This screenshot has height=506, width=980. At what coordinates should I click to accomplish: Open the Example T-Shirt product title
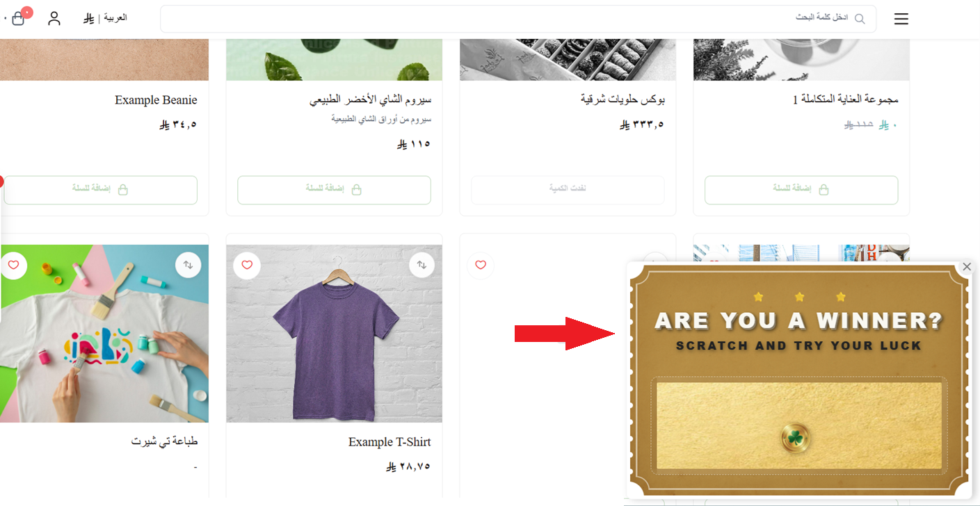click(389, 441)
